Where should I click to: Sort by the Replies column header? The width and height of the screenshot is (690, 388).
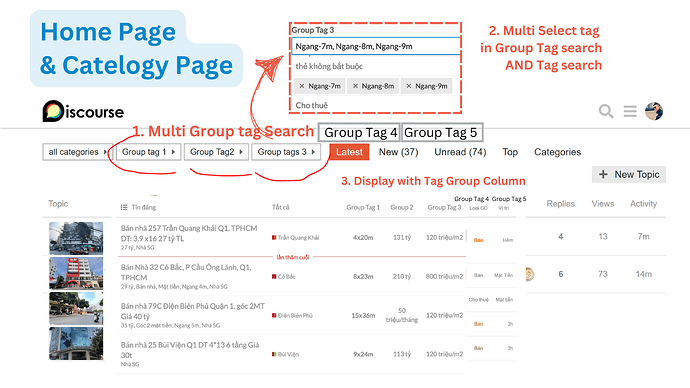561,204
